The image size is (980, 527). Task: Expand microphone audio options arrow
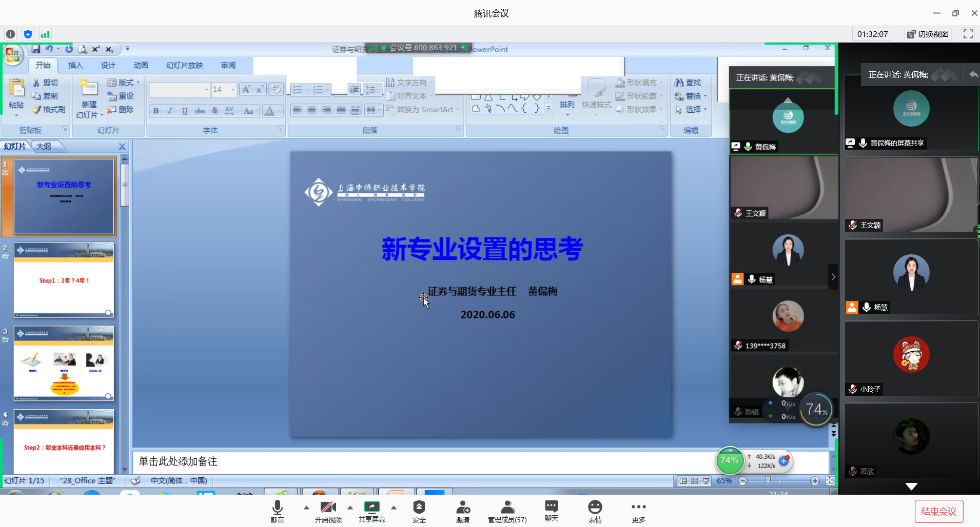(306, 508)
